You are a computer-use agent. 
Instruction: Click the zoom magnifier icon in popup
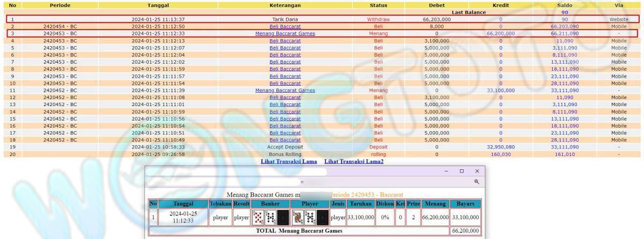coord(476,182)
